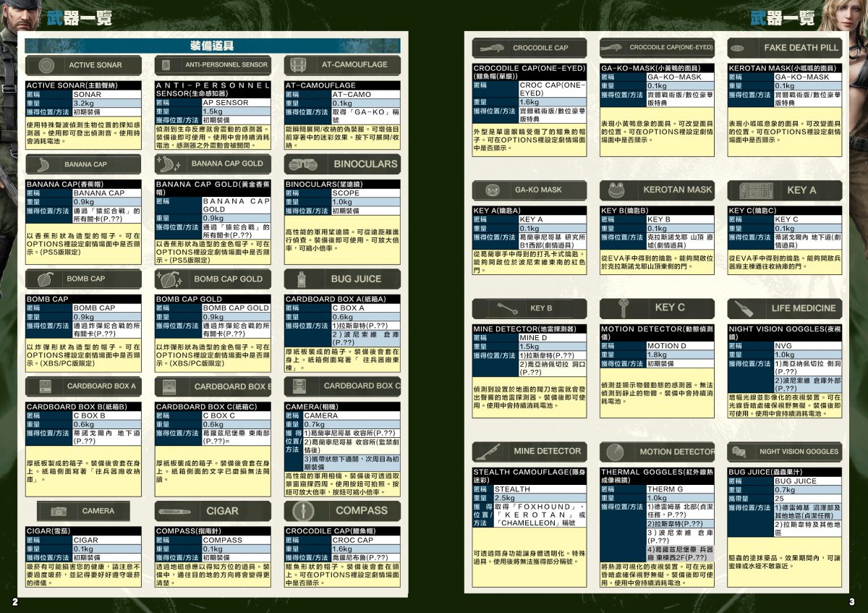Select the Life Medicine banner icon
Screen dimensions: 868x613
click(x=744, y=308)
